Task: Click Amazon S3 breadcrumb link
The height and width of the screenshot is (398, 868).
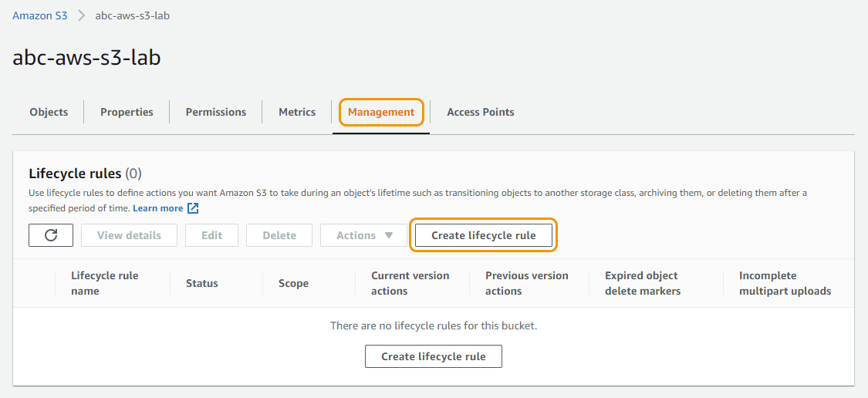Action: point(40,15)
